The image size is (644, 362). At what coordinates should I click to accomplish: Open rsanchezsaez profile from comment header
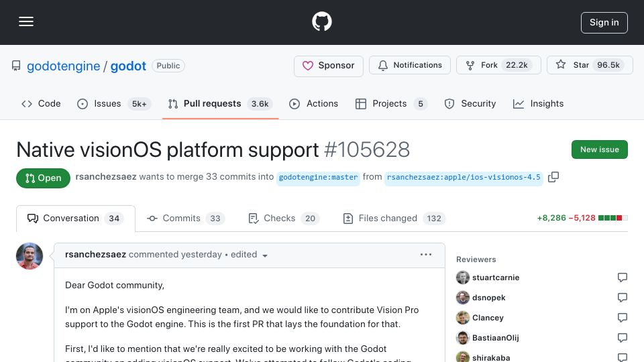(95, 255)
